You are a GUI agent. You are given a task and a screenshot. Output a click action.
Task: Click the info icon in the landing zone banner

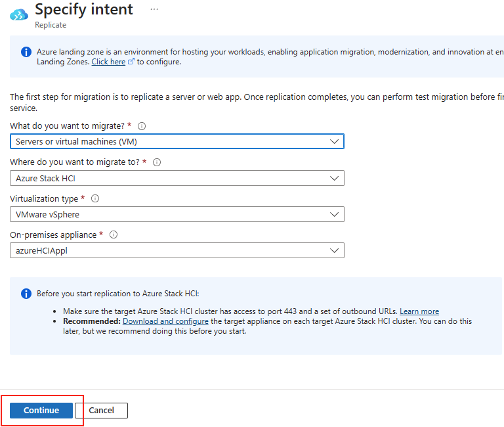click(x=26, y=52)
